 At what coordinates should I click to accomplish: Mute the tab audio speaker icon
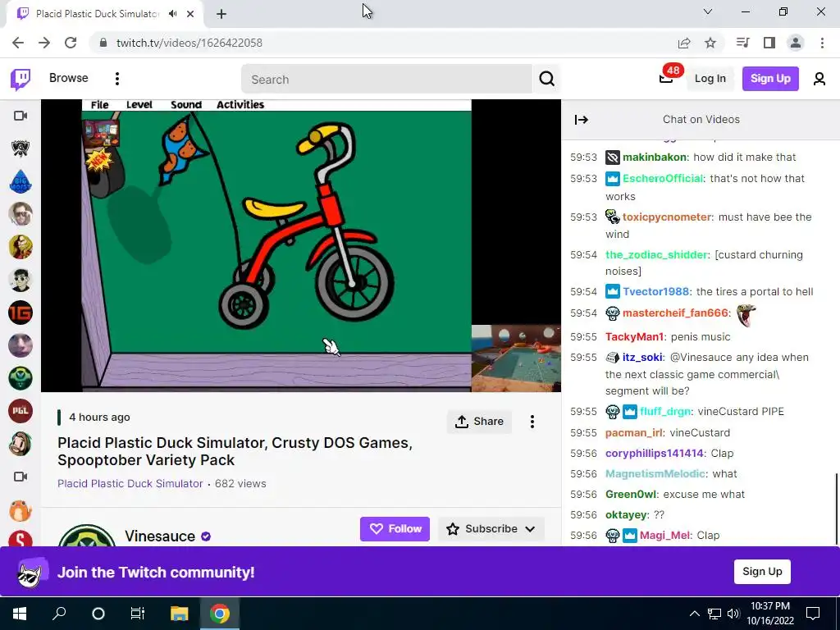coord(172,14)
